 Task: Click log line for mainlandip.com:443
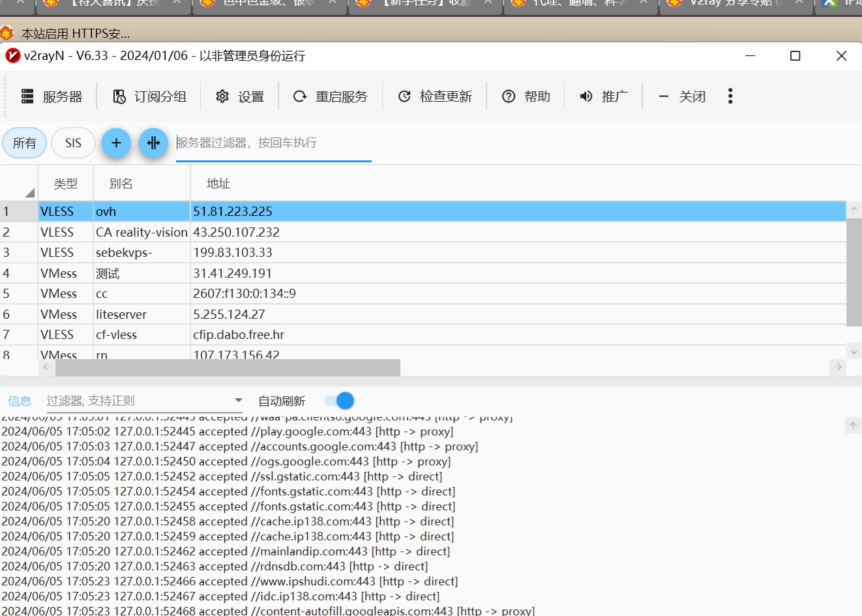point(226,551)
